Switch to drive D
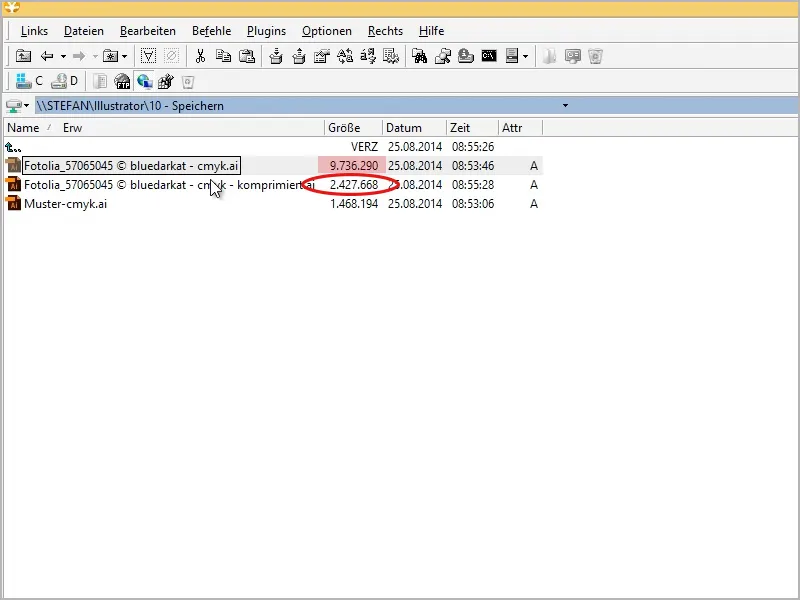Screen dimensions: 800x600 click(64, 81)
